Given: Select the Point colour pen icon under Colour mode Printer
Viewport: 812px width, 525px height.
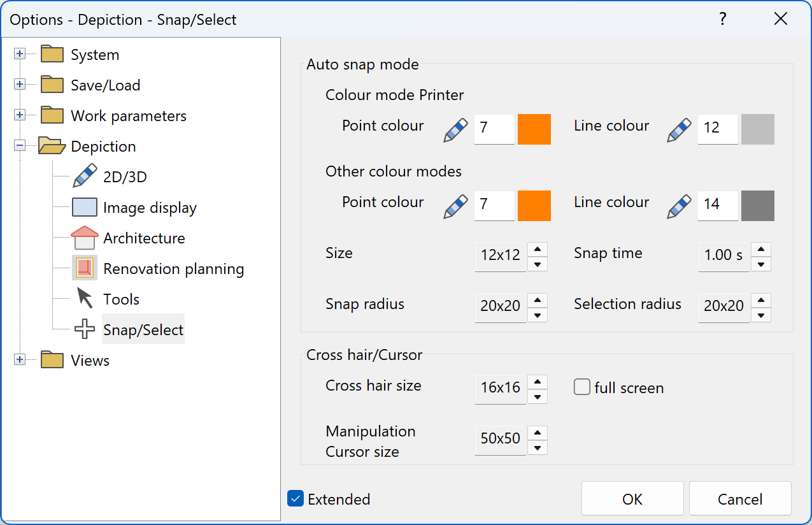Looking at the screenshot, I should click(x=455, y=129).
